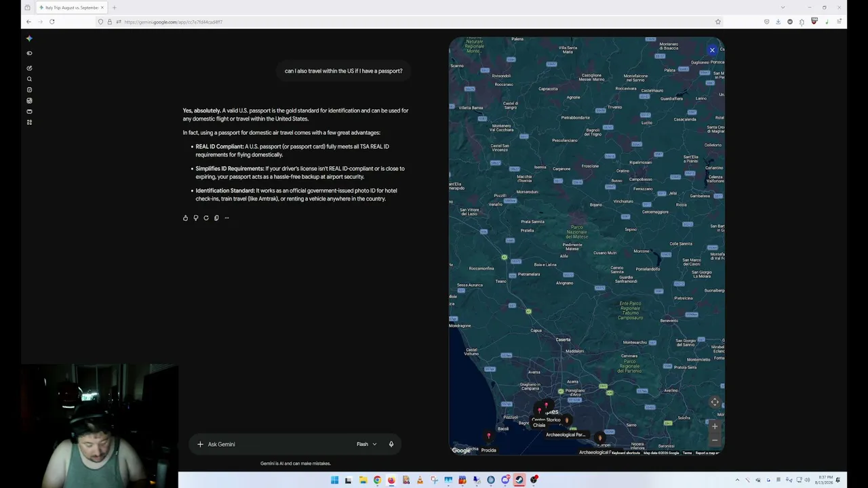The height and width of the screenshot is (488, 868).
Task: Copy the Gemini response
Action: click(x=216, y=218)
